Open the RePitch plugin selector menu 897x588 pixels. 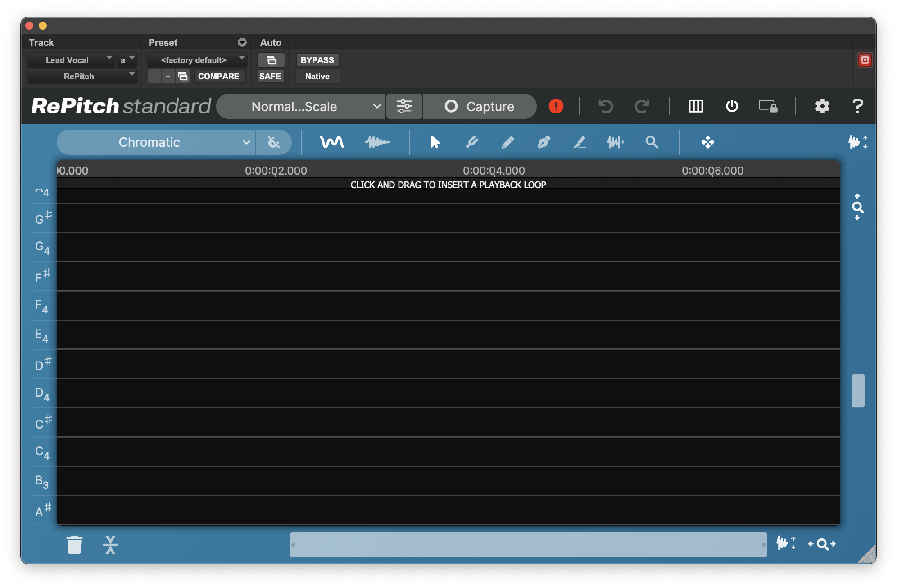tap(82, 76)
